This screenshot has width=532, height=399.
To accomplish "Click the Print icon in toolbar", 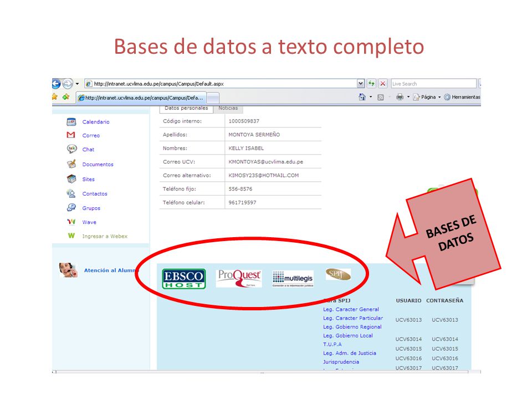I will click(400, 97).
